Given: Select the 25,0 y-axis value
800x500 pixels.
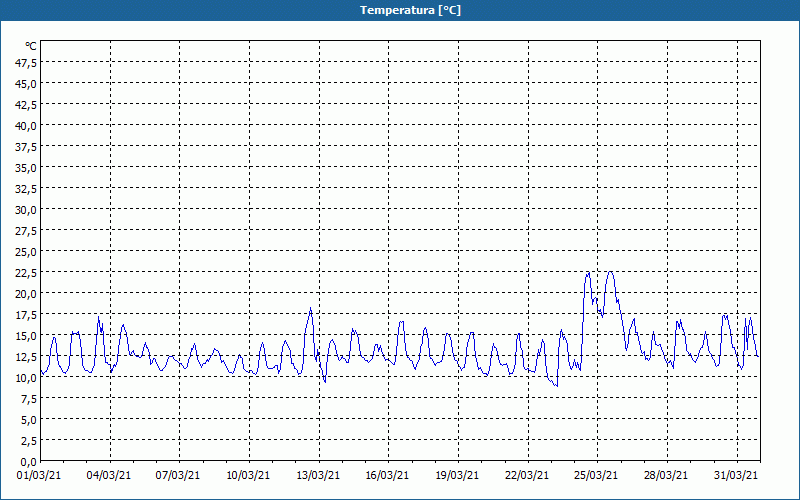Looking at the screenshot, I should (x=27, y=252).
